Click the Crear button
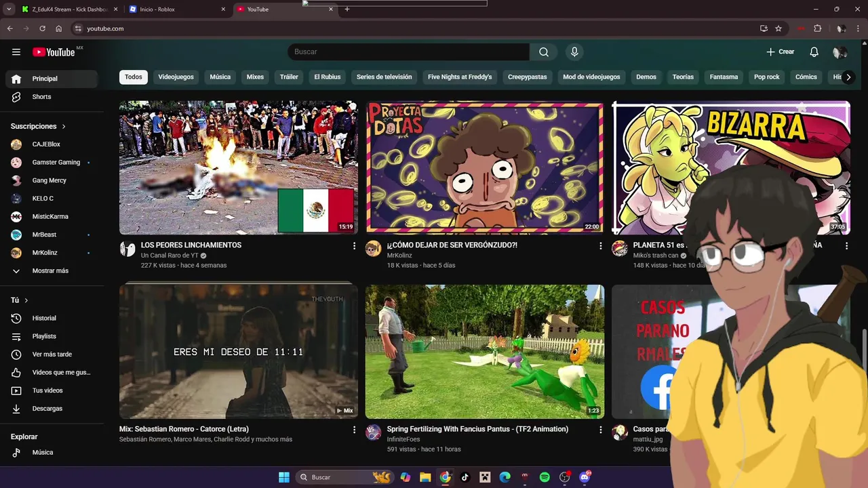 pos(781,52)
